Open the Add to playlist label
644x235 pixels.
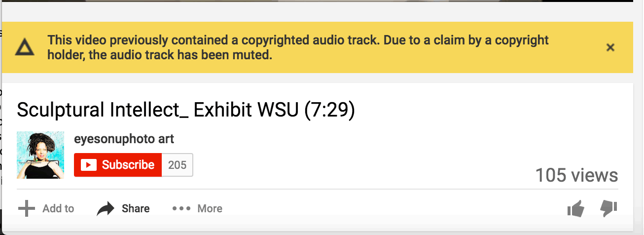58,209
